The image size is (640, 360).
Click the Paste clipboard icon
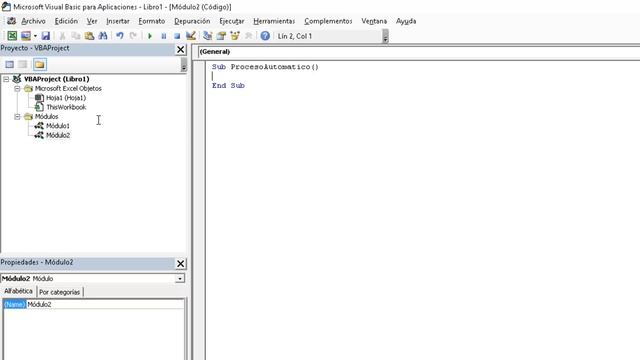coord(89,36)
